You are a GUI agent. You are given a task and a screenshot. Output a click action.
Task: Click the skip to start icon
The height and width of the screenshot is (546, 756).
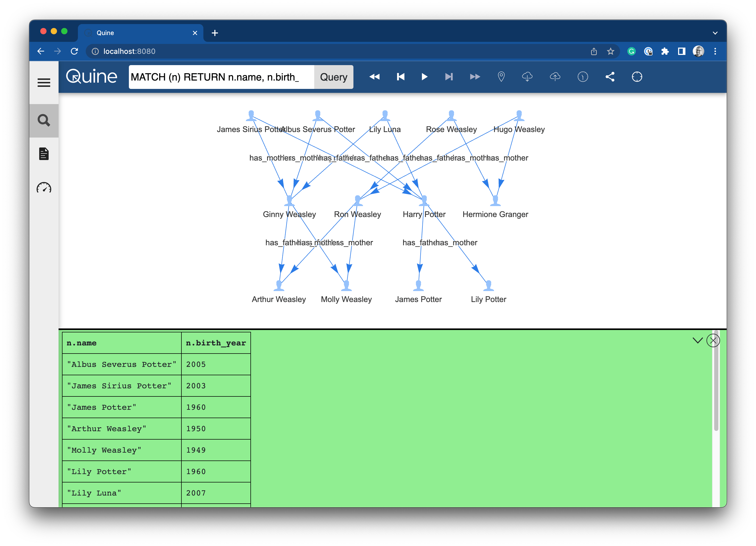[400, 77]
